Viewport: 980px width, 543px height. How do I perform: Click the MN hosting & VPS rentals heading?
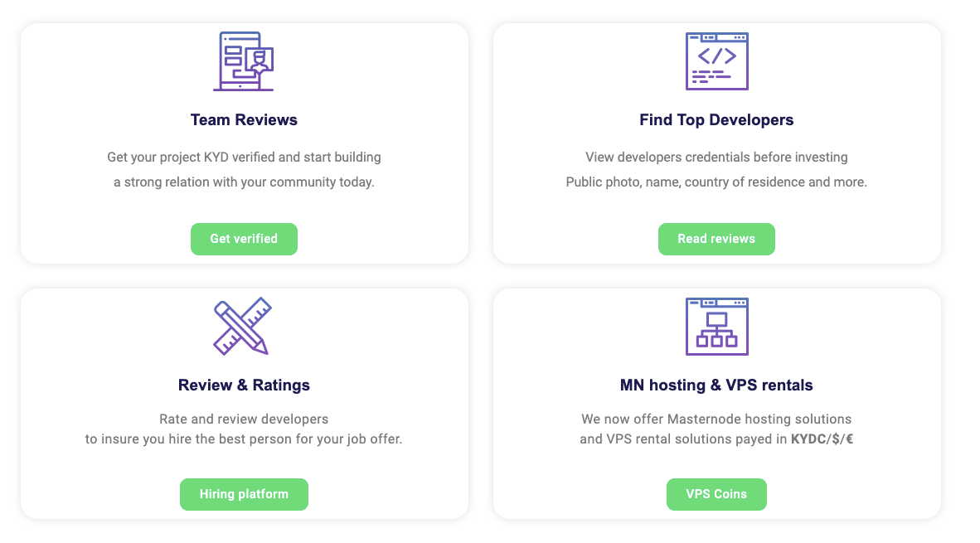coord(716,385)
